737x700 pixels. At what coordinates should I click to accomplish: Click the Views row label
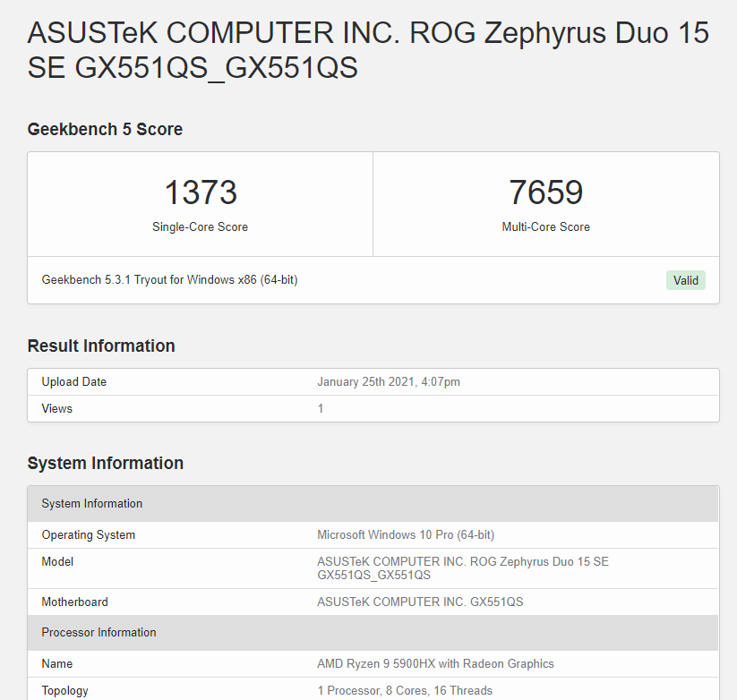pyautogui.click(x=57, y=409)
